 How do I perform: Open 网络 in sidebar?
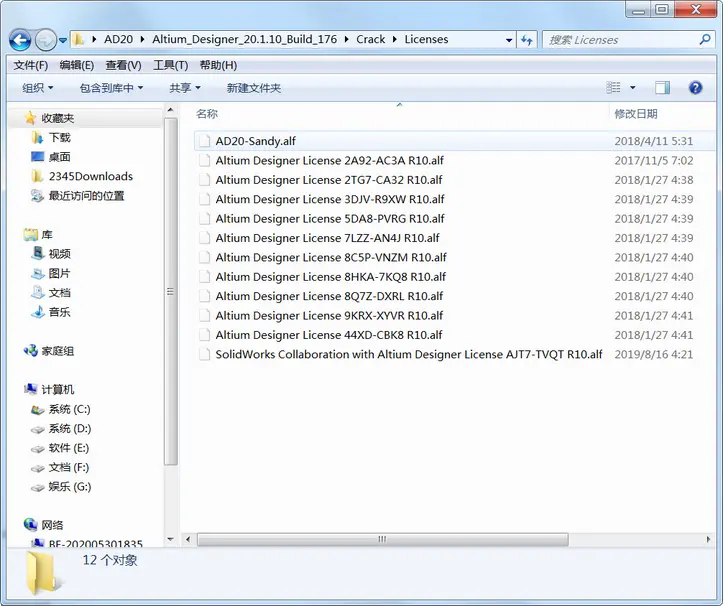click(52, 525)
